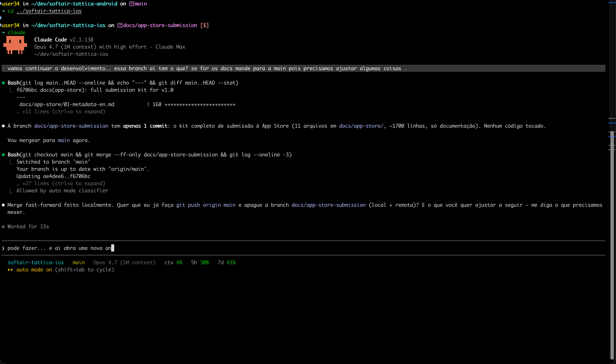This screenshot has width=616, height=364.
Task: Click blue 'main' in 'Vou mergear para main'
Action: coord(64,140)
